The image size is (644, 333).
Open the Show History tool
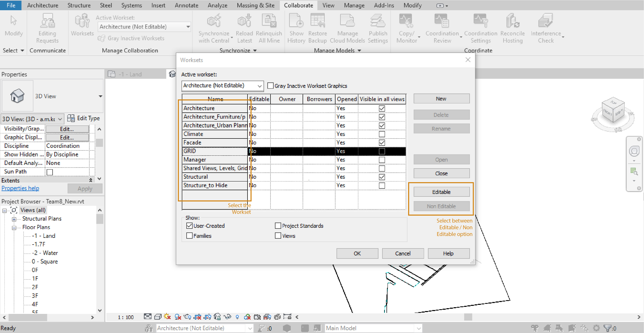(x=296, y=27)
